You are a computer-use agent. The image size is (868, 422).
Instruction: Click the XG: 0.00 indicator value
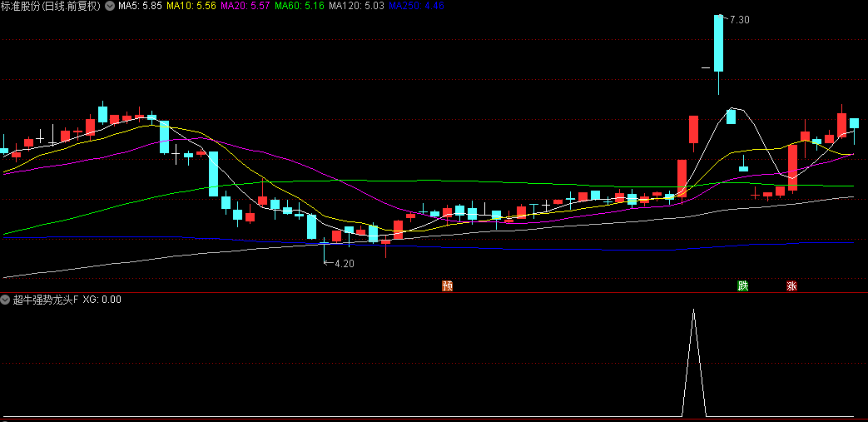[x=102, y=300]
